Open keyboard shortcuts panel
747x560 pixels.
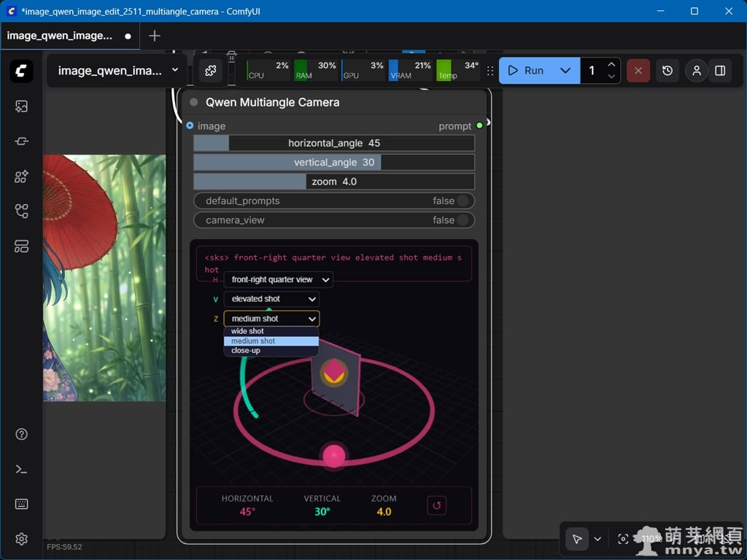tap(21, 505)
